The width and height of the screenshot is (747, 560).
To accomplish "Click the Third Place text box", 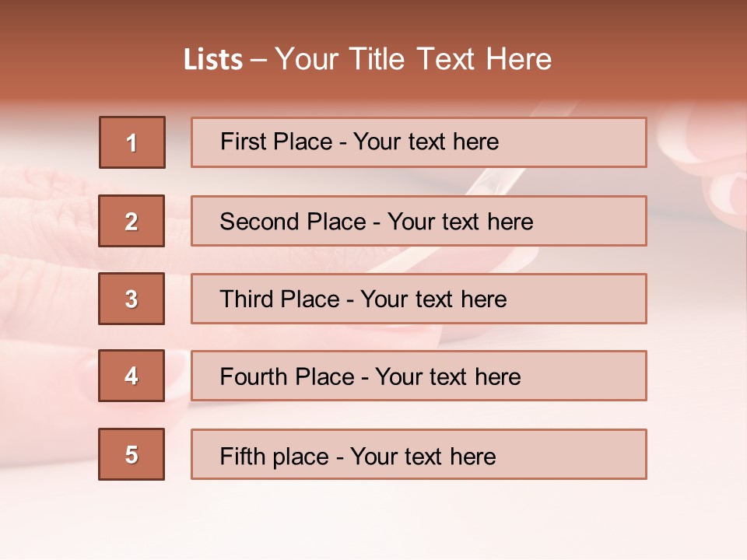I will coord(419,299).
